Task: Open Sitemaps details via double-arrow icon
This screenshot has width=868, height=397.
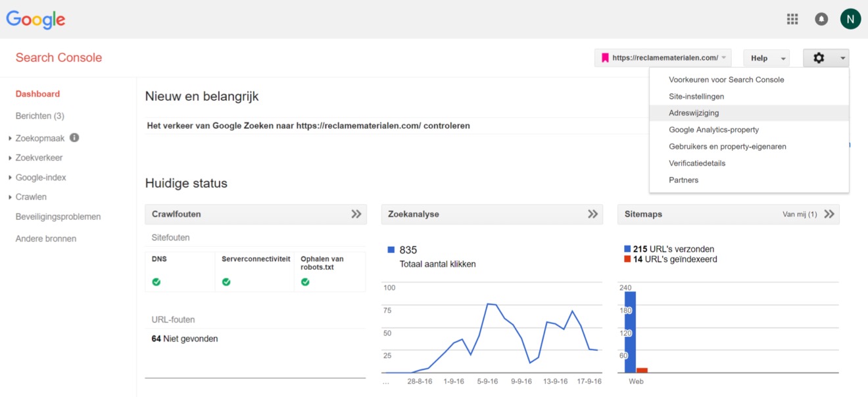Action: tap(829, 214)
